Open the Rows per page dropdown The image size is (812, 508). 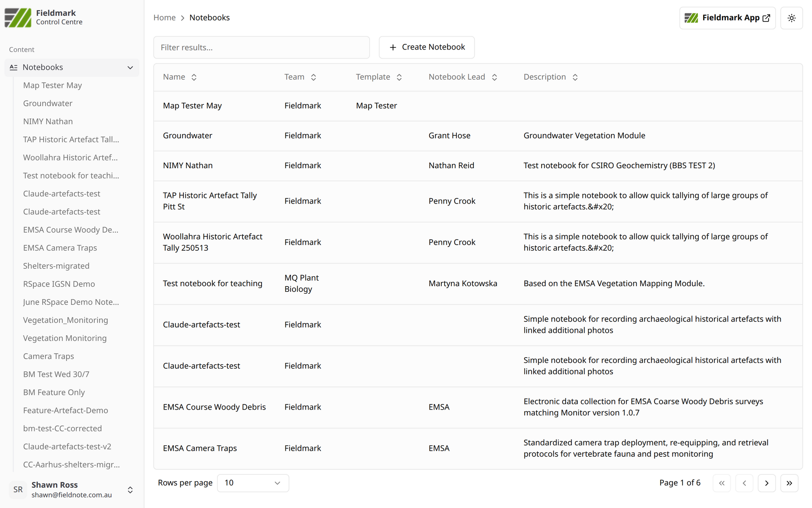253,483
